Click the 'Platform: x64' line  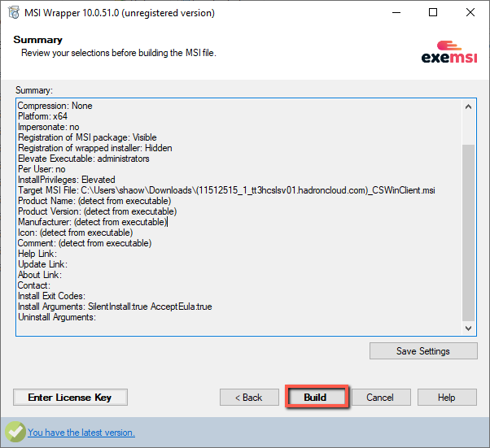(42, 116)
